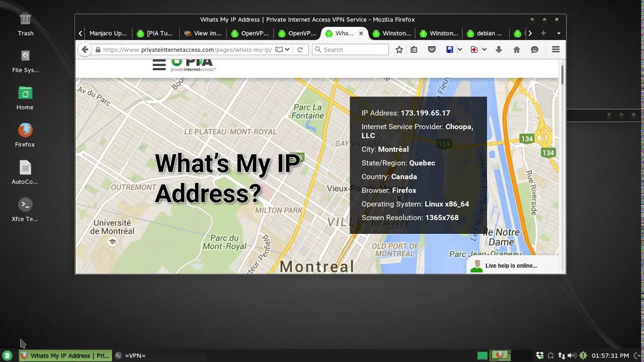
Task: Click the Dropbox tray icon
Action: [540, 355]
